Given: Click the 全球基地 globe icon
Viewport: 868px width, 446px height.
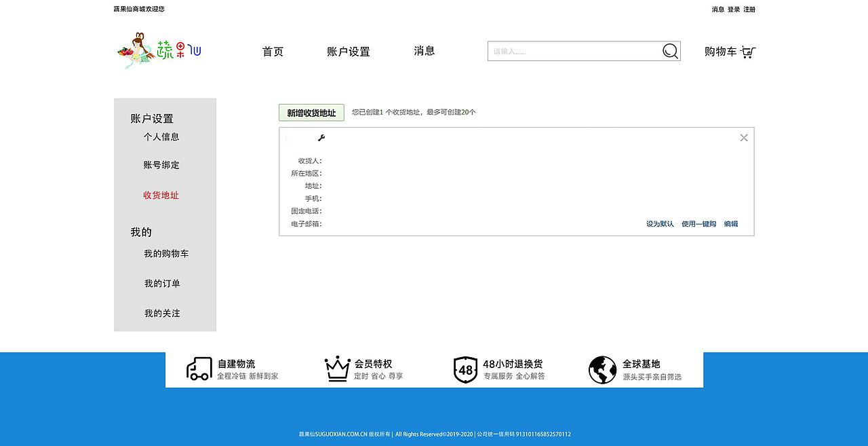Looking at the screenshot, I should (x=602, y=369).
